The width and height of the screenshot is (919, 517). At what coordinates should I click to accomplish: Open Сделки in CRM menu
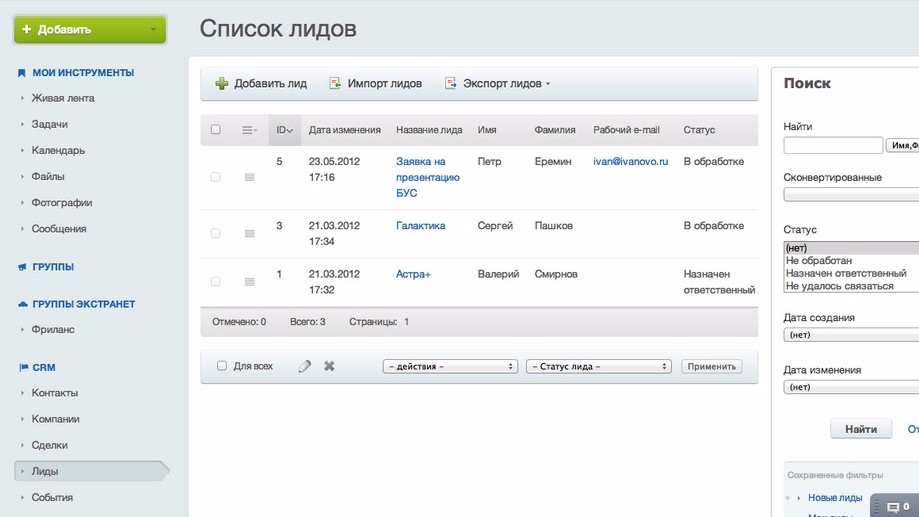coord(49,445)
